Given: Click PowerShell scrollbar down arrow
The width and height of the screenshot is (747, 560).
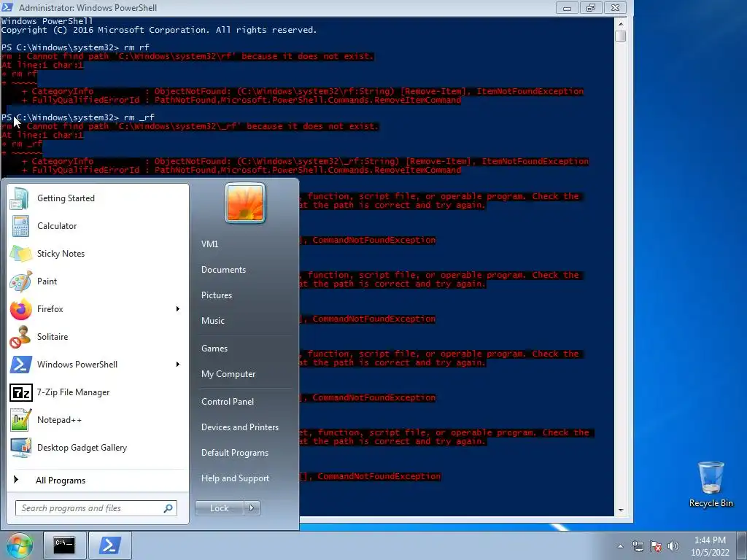Looking at the screenshot, I should coord(620,510).
